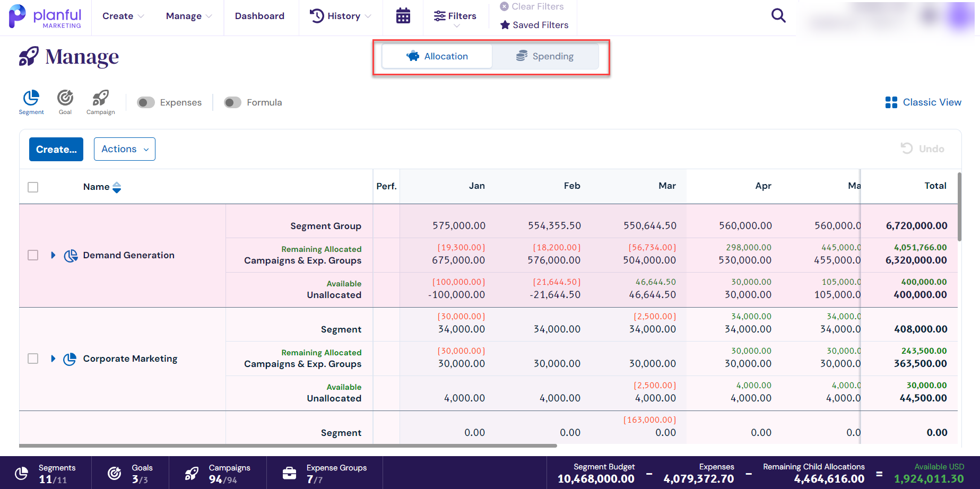Click Remaining Child Allocations 4,464,616.00 value
This screenshot has height=489, width=980.
[829, 479]
